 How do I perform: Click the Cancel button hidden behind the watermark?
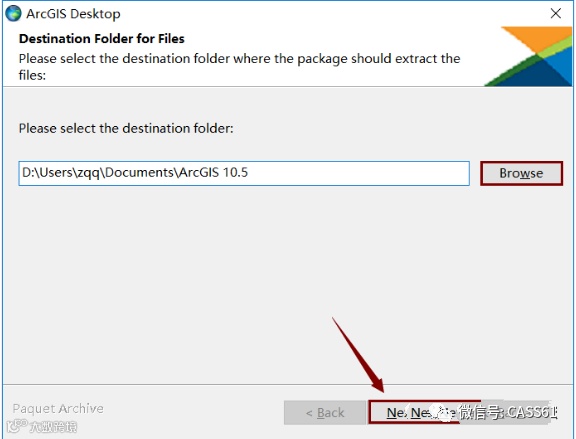(x=514, y=413)
